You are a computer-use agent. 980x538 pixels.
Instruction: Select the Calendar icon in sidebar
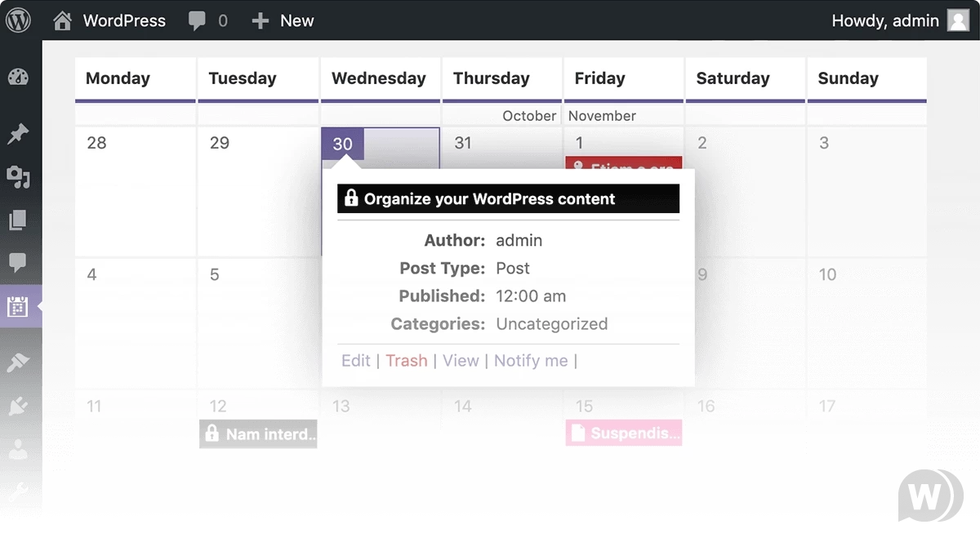(18, 306)
